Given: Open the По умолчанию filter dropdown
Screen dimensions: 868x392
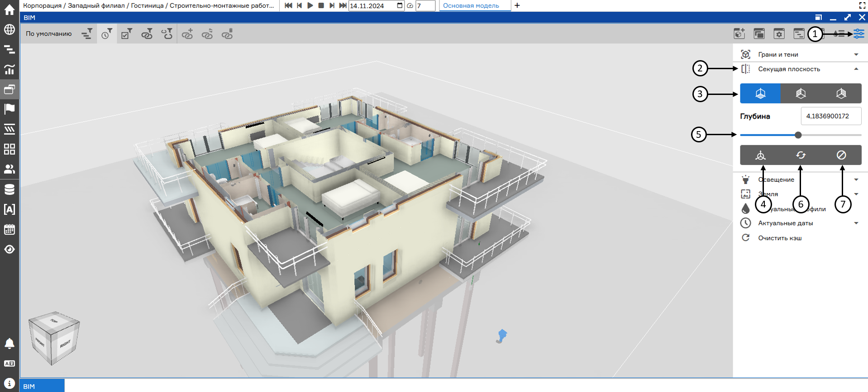Looking at the screenshot, I should (49, 34).
